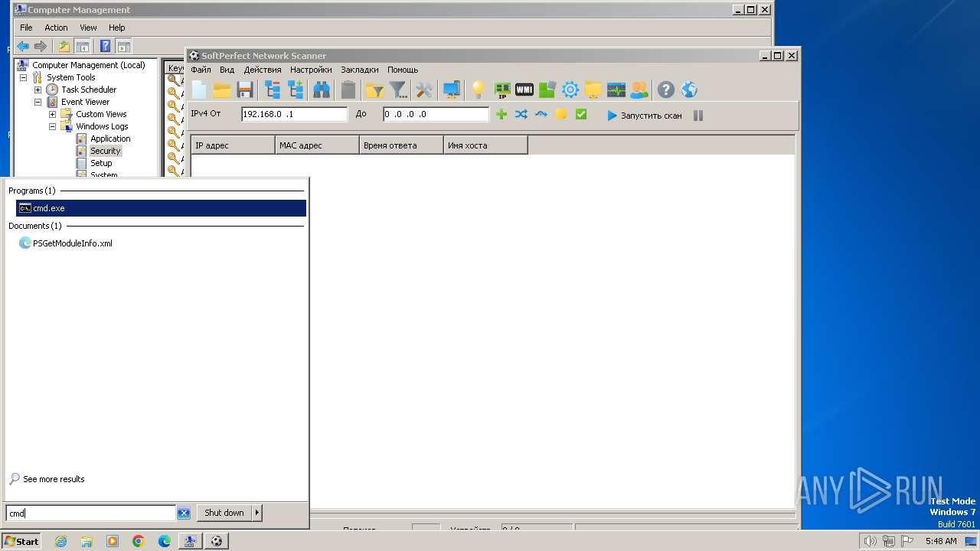Click the users accounts icon
This screenshot has height=551, width=980.
point(639,90)
